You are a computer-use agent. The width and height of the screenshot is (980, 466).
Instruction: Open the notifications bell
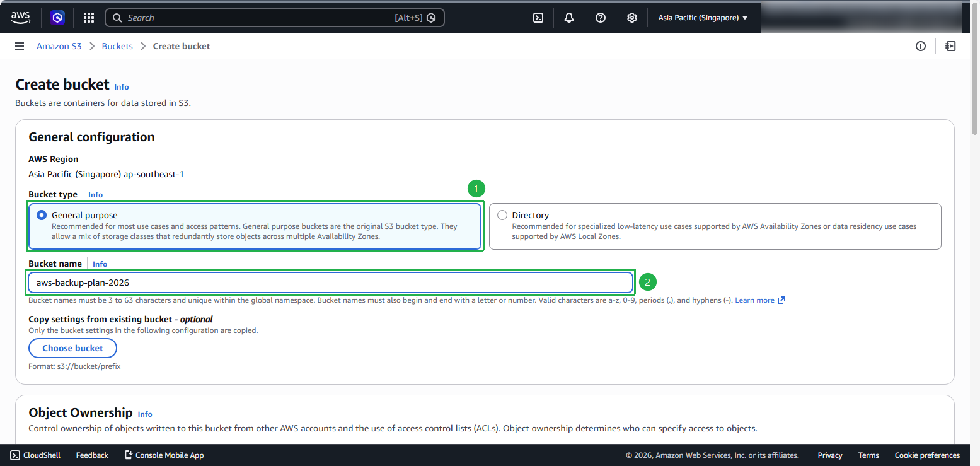569,18
